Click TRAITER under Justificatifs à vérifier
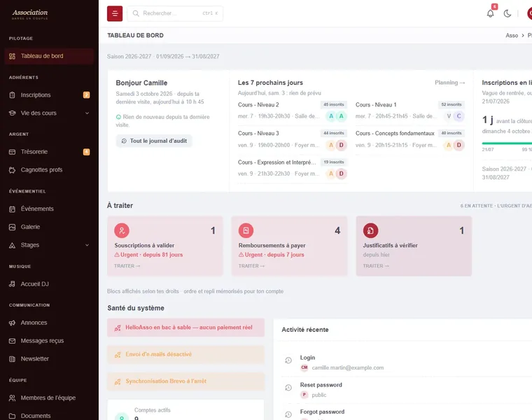The height and width of the screenshot is (420, 532). (376, 266)
